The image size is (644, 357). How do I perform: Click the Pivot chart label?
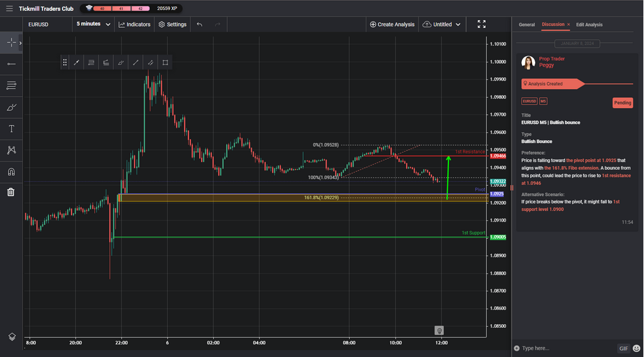coord(480,190)
